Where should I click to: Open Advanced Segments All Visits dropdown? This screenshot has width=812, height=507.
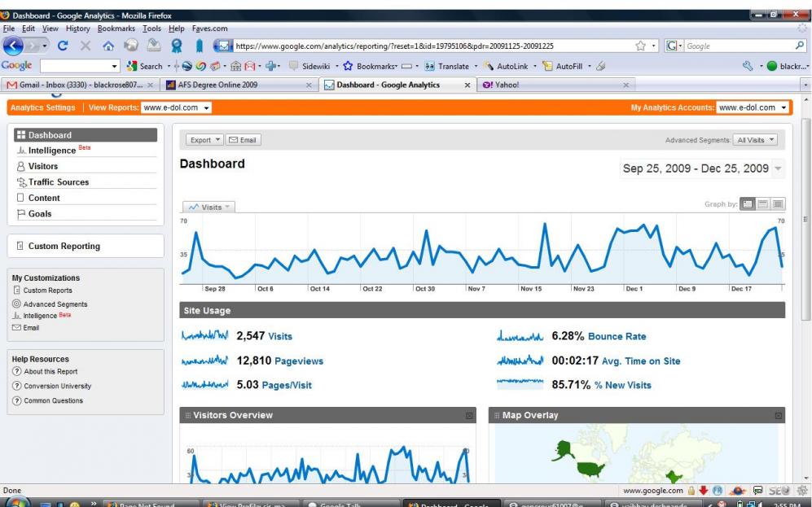pyautogui.click(x=754, y=140)
